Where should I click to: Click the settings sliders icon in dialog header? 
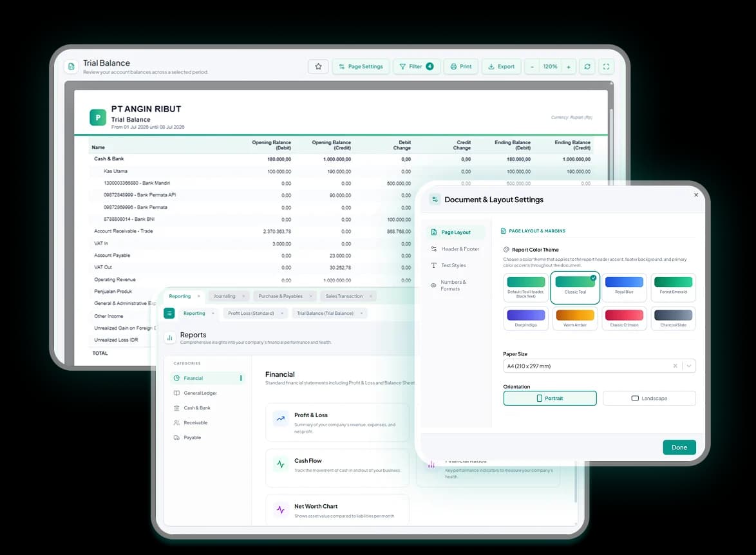(435, 199)
